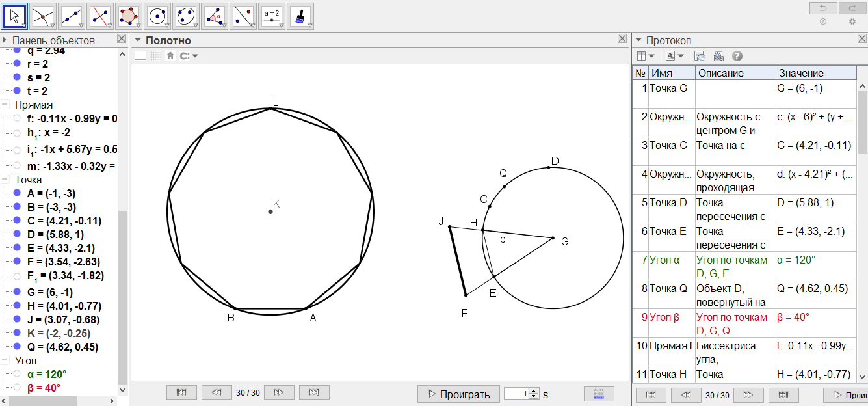
Task: Collapse the Точка group in objects panel
Action: point(5,180)
